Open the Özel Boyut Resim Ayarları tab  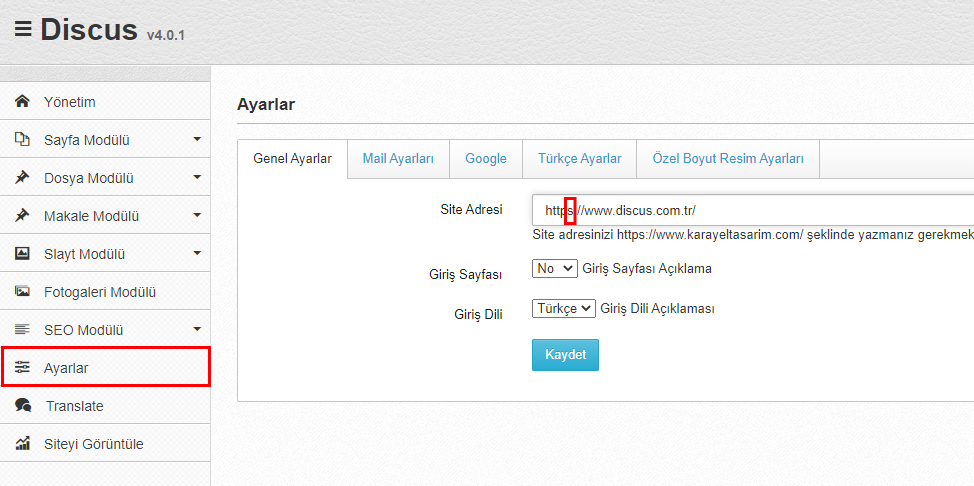(728, 159)
